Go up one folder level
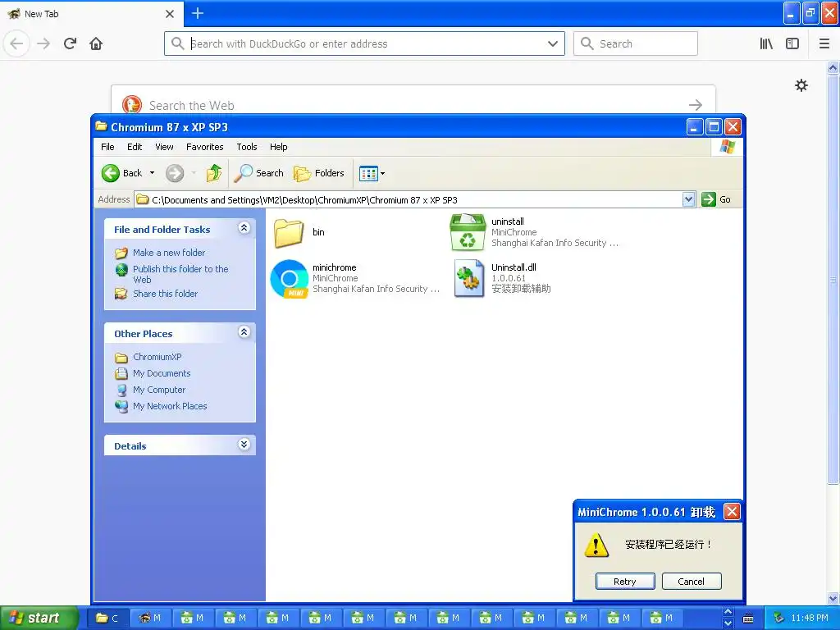The height and width of the screenshot is (630, 840). (x=214, y=173)
